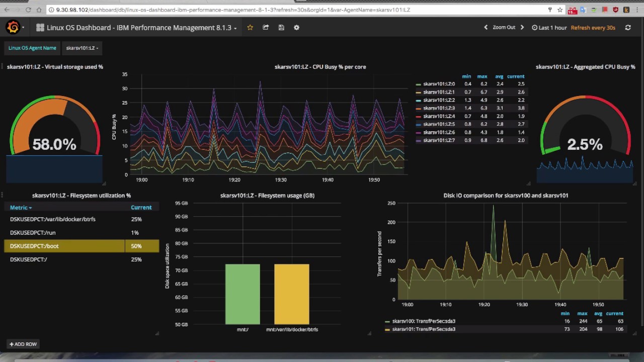Screen dimensions: 644x362
Task: Click green mnt:/ bar in chart
Action: (243, 294)
